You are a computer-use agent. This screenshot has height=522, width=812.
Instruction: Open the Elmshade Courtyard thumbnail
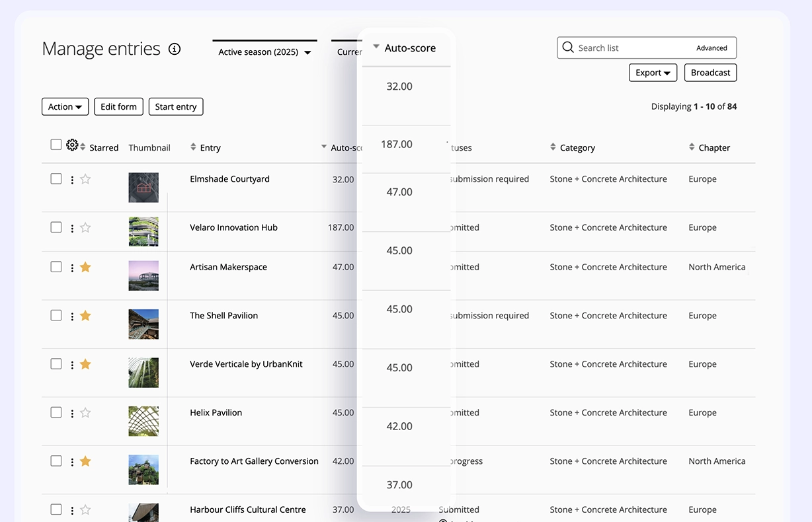tap(143, 188)
